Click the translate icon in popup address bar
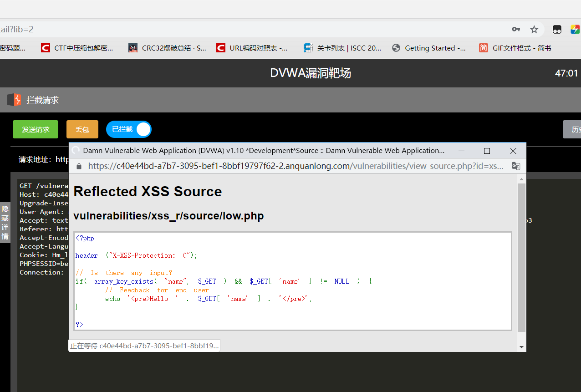 (x=516, y=166)
